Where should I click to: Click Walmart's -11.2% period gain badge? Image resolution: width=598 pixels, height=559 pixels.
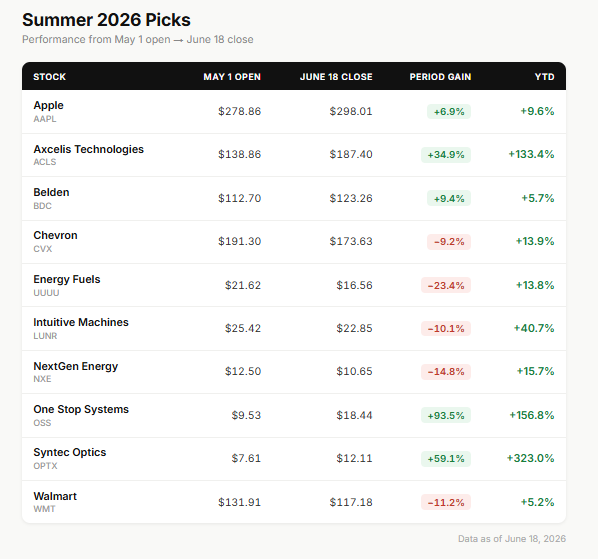[446, 503]
